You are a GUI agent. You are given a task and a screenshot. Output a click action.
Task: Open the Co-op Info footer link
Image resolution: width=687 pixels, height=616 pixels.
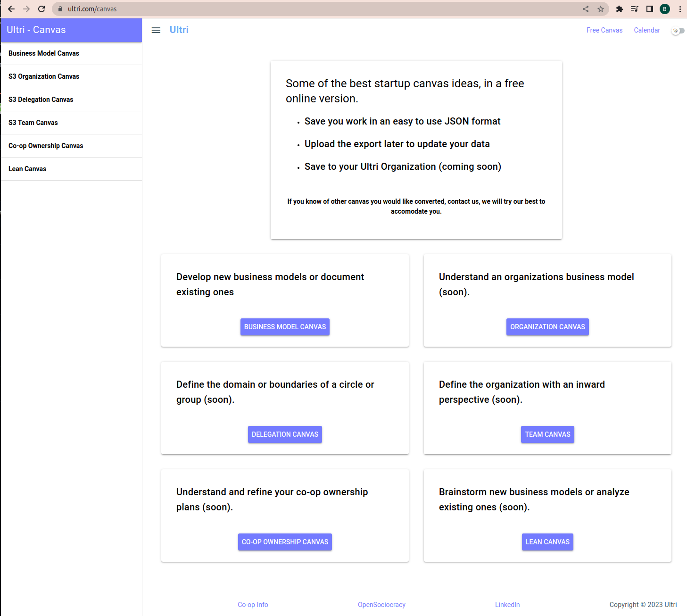(x=253, y=605)
